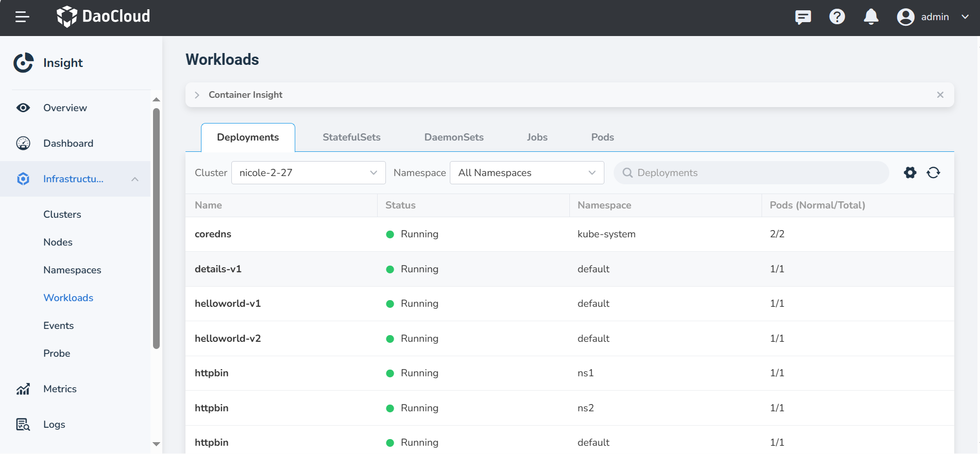Click the kube-system namespace cell
The width and height of the screenshot is (980, 454).
coord(606,234)
